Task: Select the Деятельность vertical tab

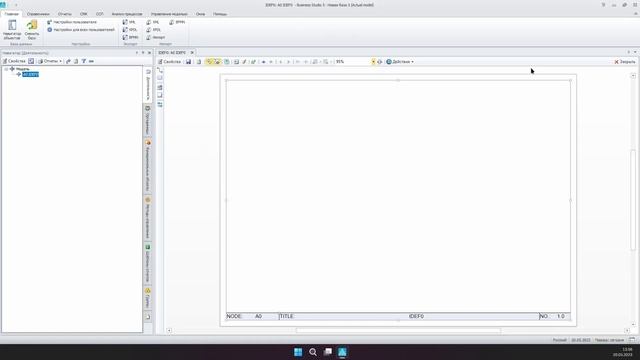Action: pyautogui.click(x=148, y=84)
